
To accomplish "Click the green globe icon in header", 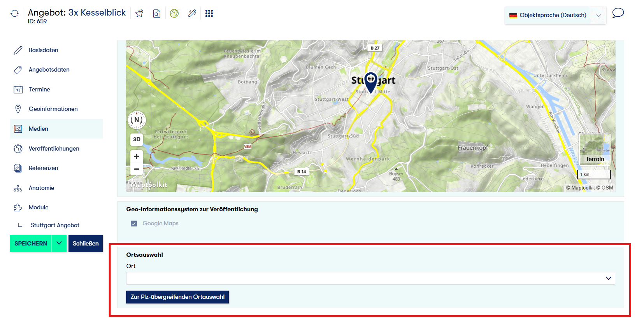I will (x=174, y=14).
